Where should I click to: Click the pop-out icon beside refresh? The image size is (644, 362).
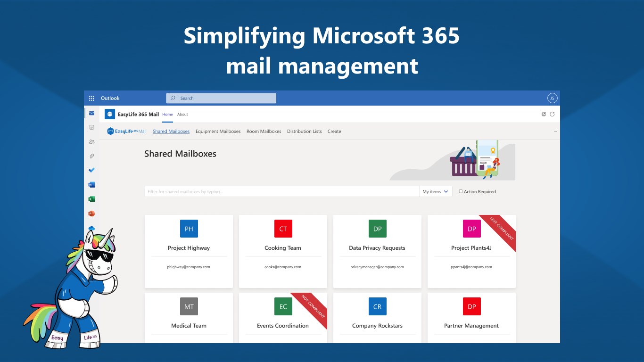click(x=544, y=114)
